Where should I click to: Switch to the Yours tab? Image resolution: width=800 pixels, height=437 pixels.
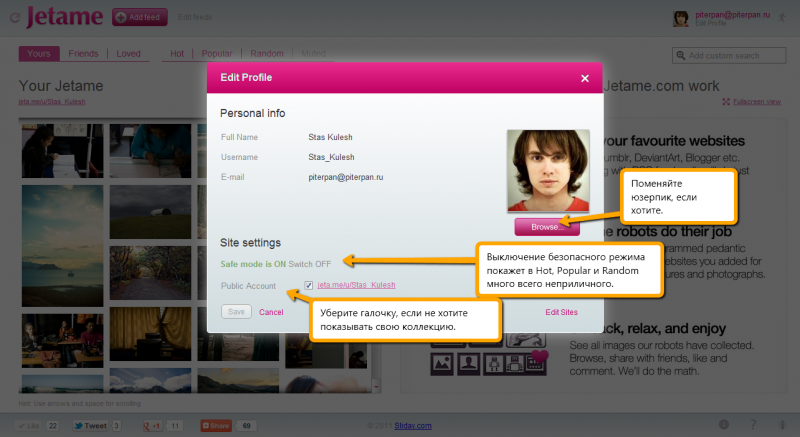(x=39, y=54)
